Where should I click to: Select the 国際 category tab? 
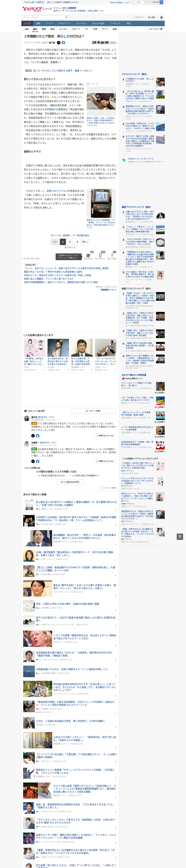coord(44,29)
